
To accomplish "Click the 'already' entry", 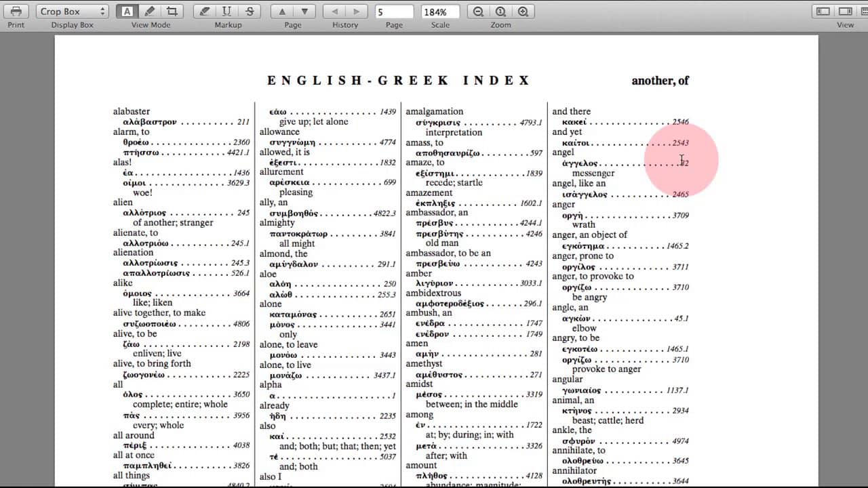I will tap(274, 406).
